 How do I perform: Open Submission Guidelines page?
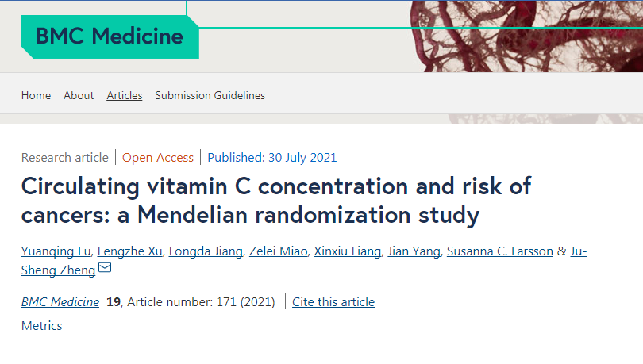click(x=210, y=95)
